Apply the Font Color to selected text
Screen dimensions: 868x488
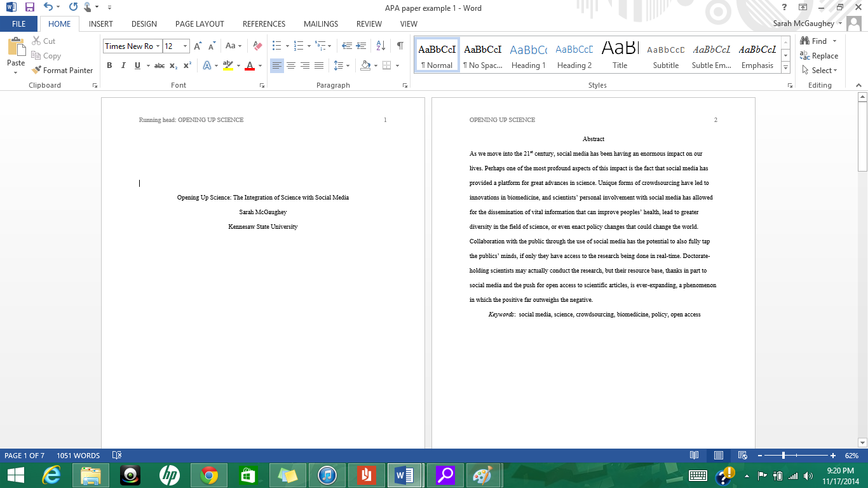coord(250,65)
